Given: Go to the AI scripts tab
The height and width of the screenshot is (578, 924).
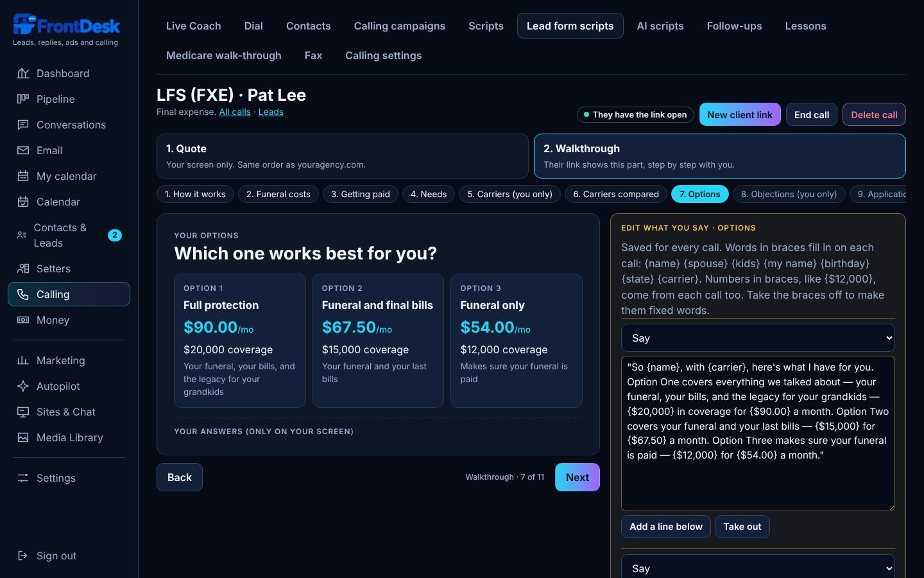Looking at the screenshot, I should [x=660, y=26].
